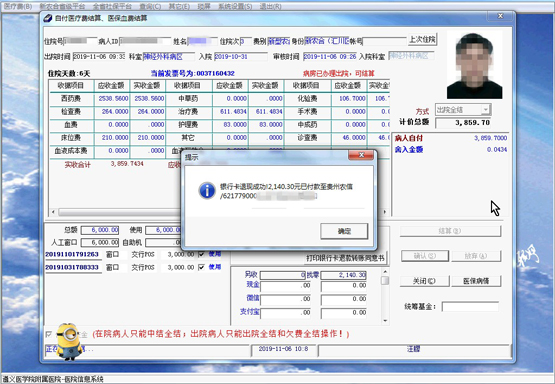Viewport: 555px width, 384px height.
Task: Click the blue info icon in dialog
Action: [207, 191]
